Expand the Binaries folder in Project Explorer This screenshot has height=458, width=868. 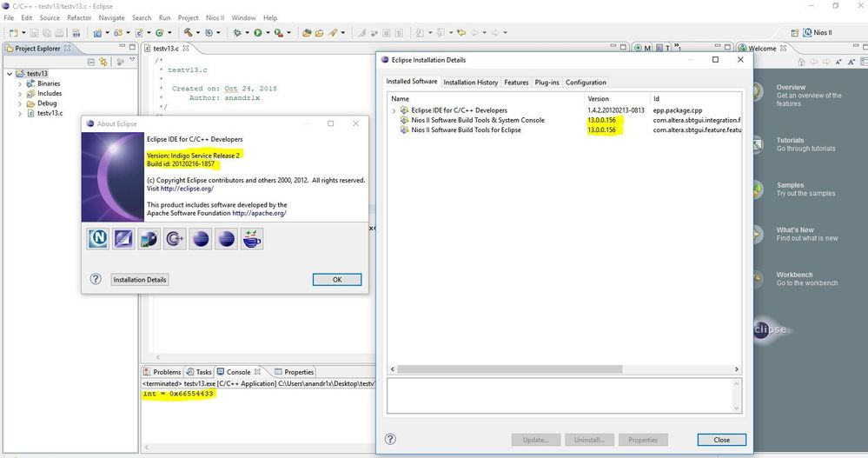click(x=19, y=83)
